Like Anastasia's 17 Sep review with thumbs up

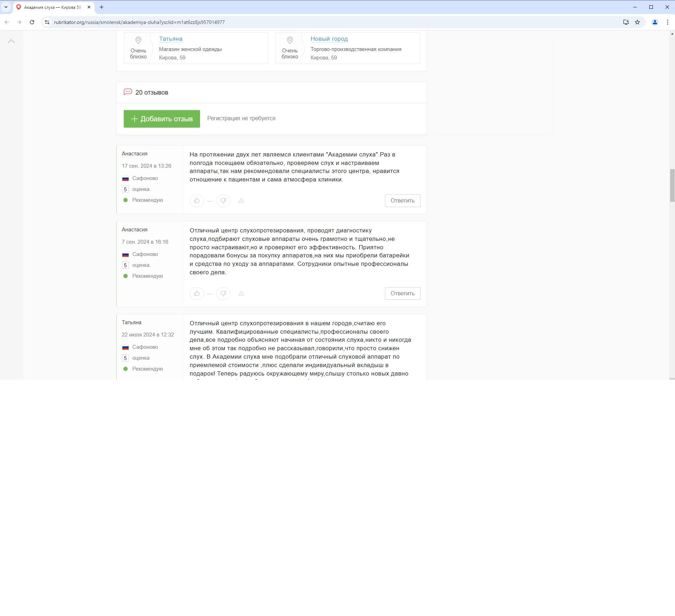tap(197, 201)
